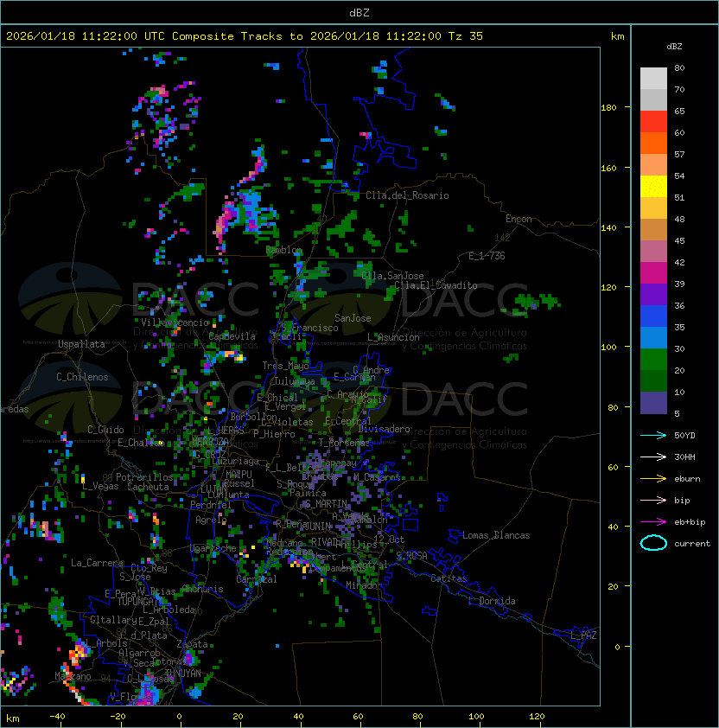Select the light blue 35 dBZ swatch
This screenshot has width=719, height=728.
pyautogui.click(x=653, y=337)
